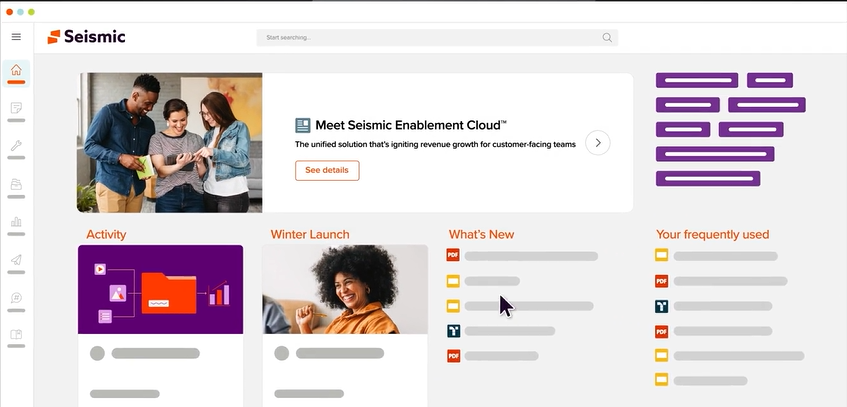Open the Meet Seismic Enablement Cloud headline

click(411, 125)
